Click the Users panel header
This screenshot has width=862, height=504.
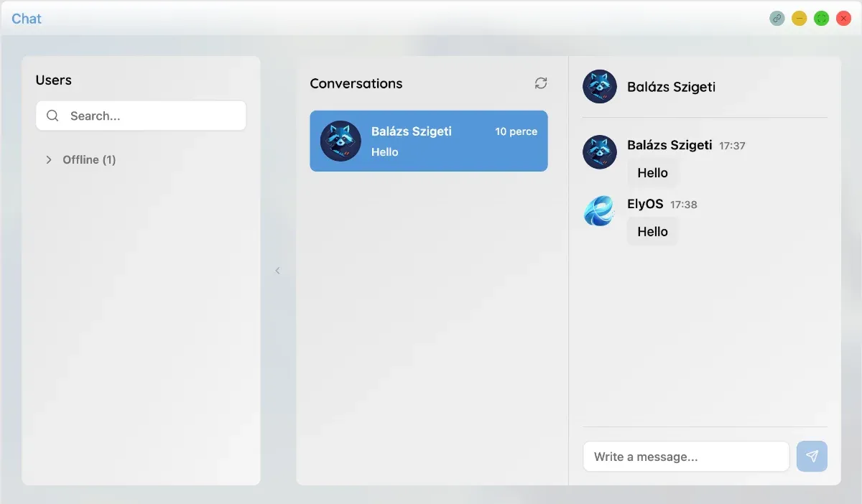click(53, 80)
